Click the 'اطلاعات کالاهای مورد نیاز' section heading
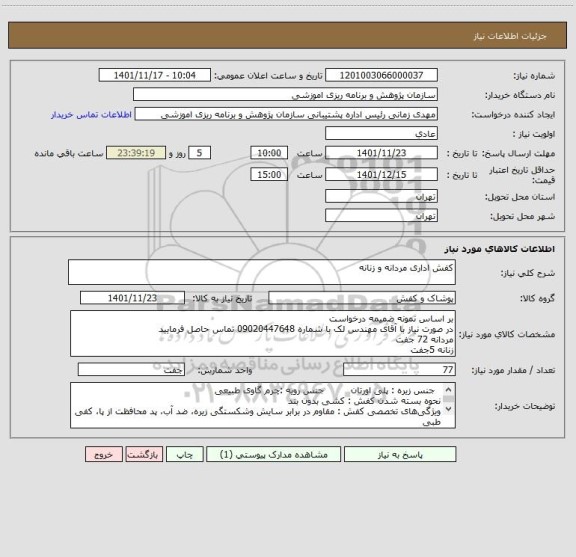Image resolution: width=576 pixels, height=557 pixels. pos(500,249)
